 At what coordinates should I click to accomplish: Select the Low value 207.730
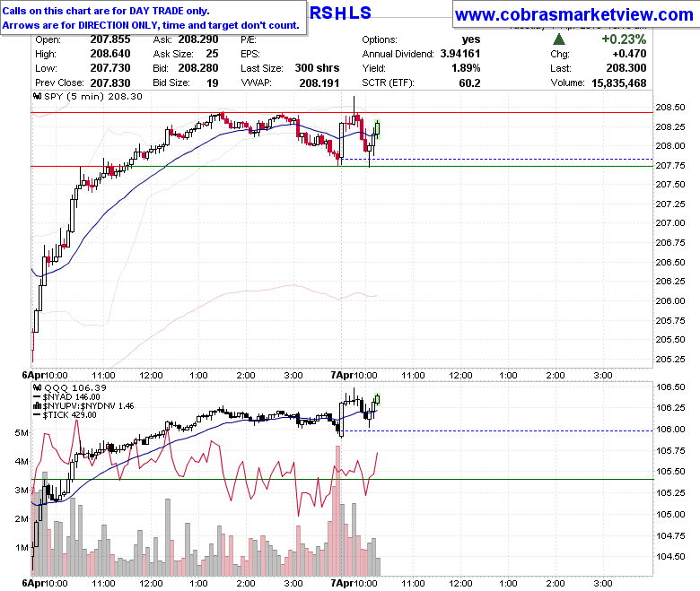(110, 68)
